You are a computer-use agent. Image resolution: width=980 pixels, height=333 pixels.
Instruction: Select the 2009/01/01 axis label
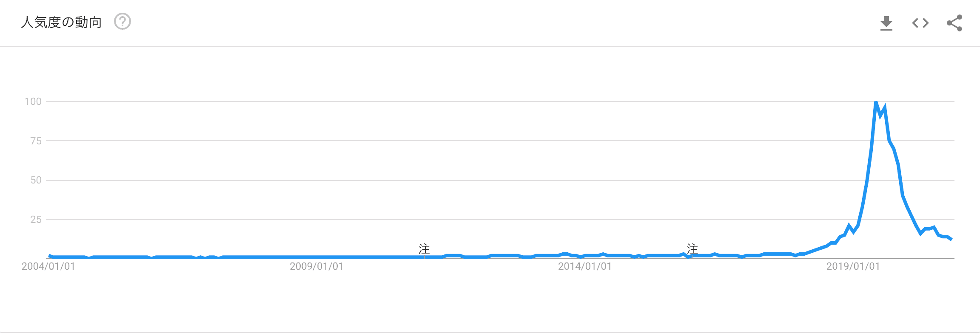tap(316, 266)
